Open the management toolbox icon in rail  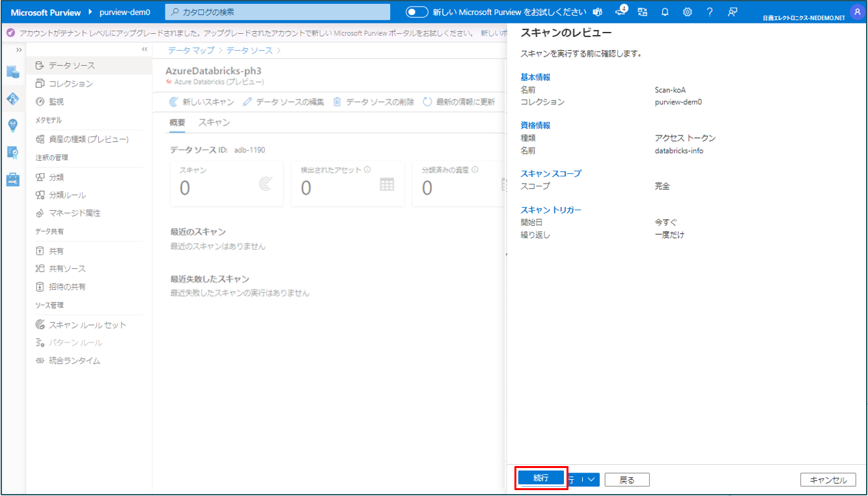[x=13, y=179]
